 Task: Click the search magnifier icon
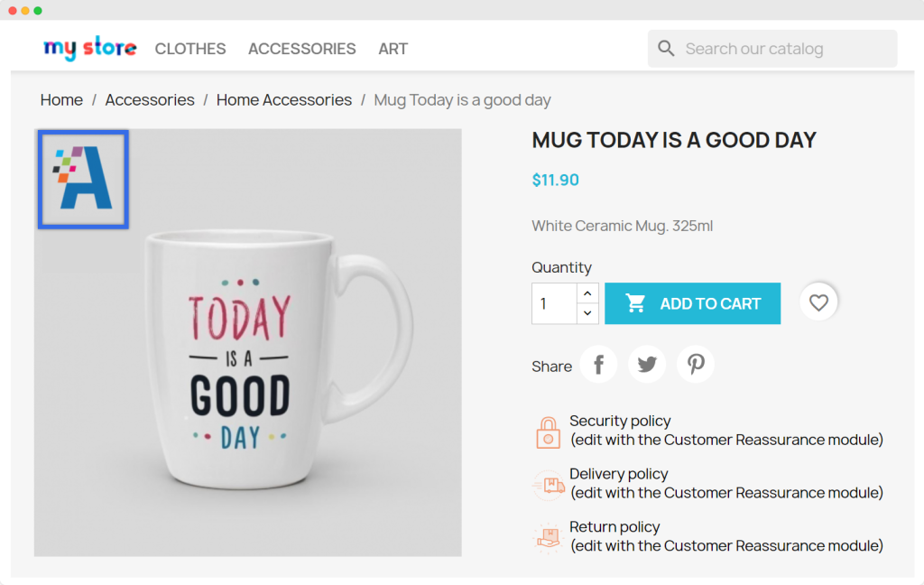(x=666, y=49)
